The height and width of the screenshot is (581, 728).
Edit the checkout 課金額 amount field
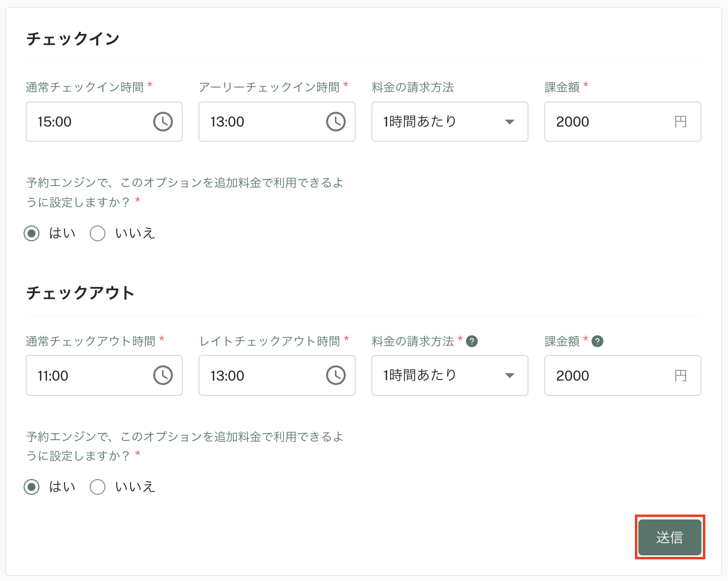[x=623, y=376]
